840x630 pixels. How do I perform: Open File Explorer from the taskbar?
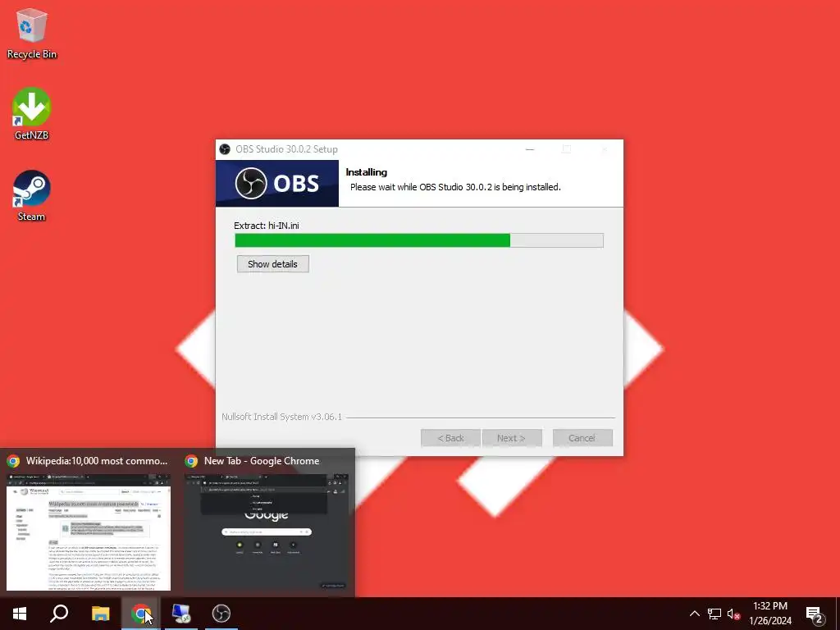point(100,614)
